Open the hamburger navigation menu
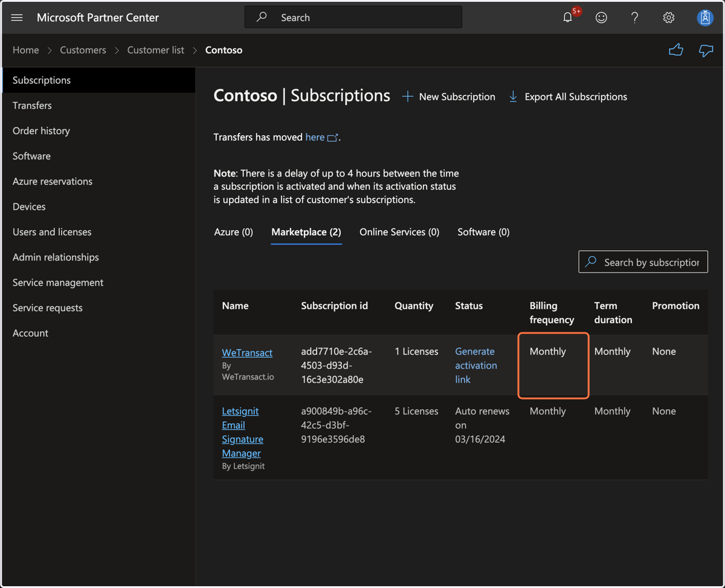The width and height of the screenshot is (725, 588). point(17,18)
